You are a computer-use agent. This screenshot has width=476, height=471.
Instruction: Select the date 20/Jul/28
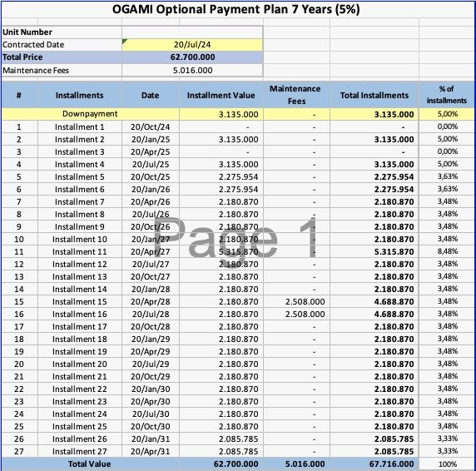click(151, 314)
